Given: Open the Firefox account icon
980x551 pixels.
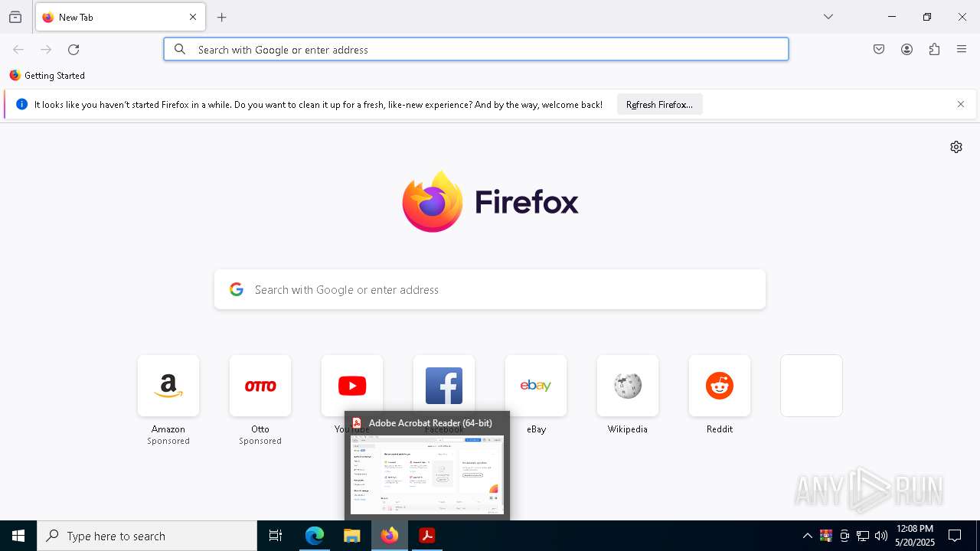Looking at the screenshot, I should pos(906,49).
